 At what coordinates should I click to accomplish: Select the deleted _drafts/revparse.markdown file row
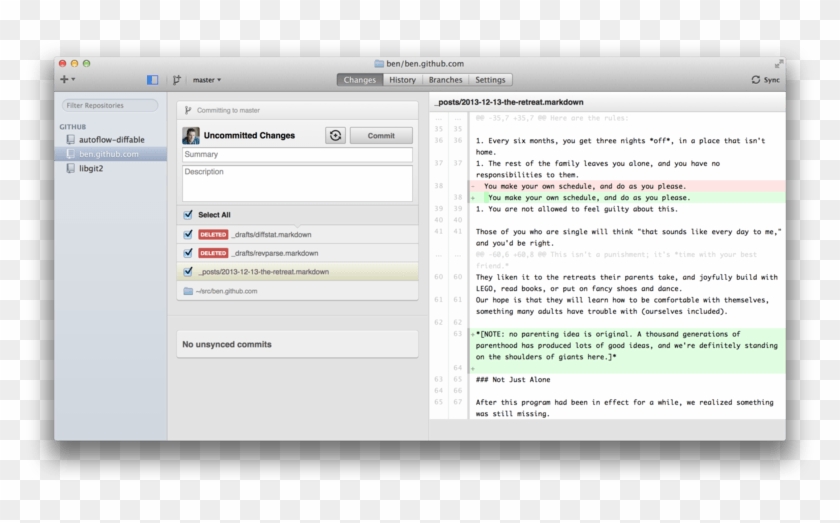pyautogui.click(x=297, y=253)
